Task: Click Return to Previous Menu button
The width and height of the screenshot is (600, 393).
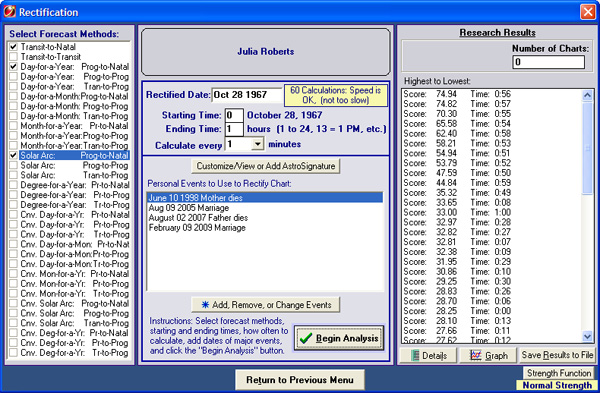Action: tap(300, 380)
